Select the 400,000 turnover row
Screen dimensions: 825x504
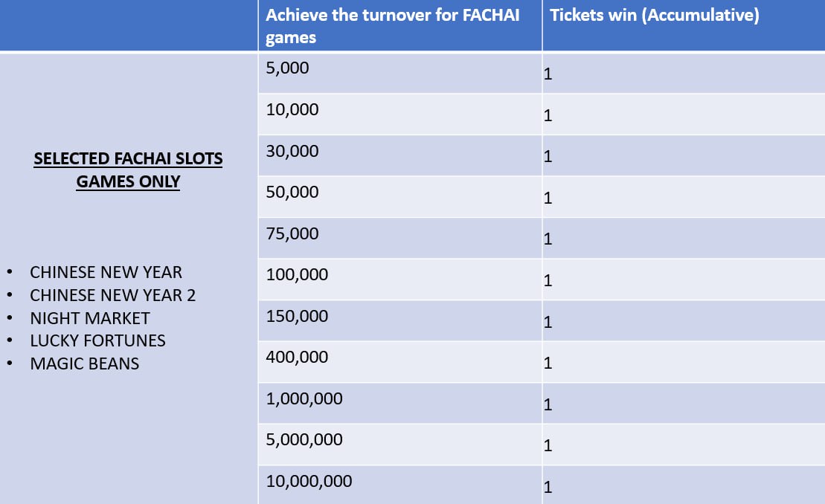[x=542, y=362]
